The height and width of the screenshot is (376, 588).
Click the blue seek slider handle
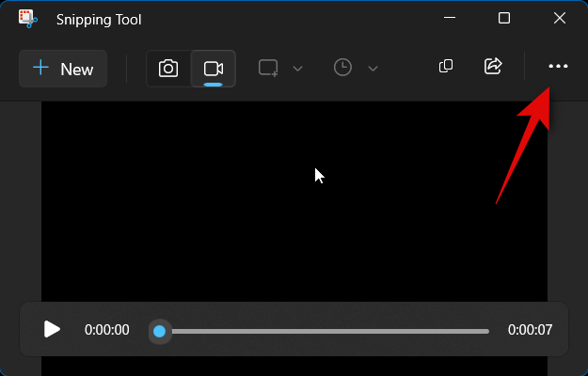[160, 331]
